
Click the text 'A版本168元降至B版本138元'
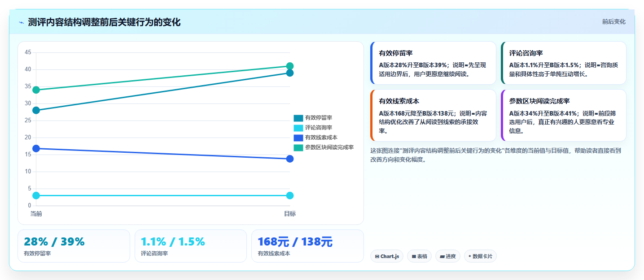tap(417, 113)
